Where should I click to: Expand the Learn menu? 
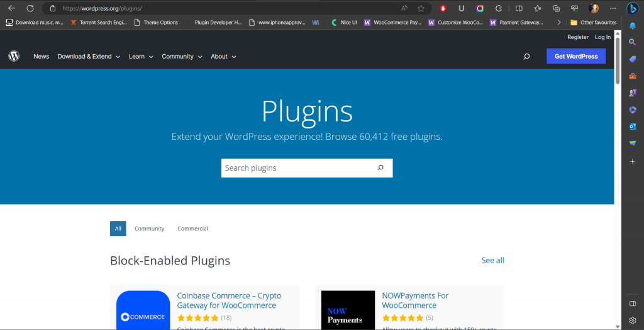tap(141, 57)
